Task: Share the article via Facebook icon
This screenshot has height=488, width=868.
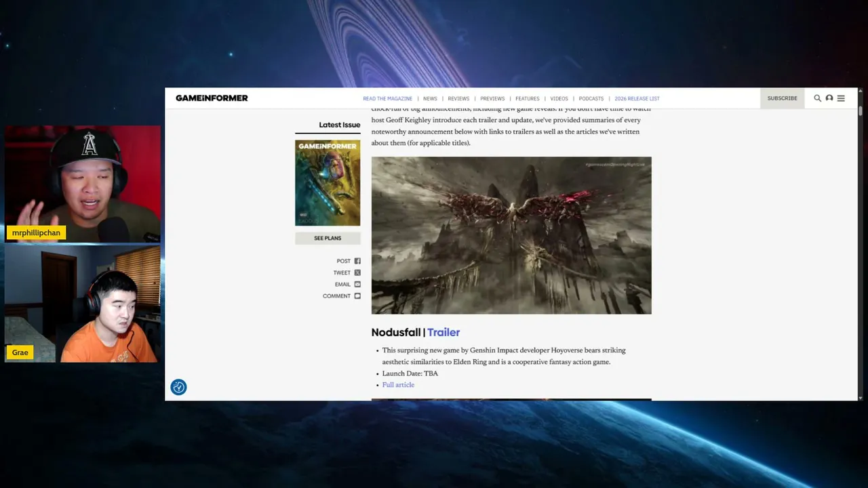Action: pos(357,261)
